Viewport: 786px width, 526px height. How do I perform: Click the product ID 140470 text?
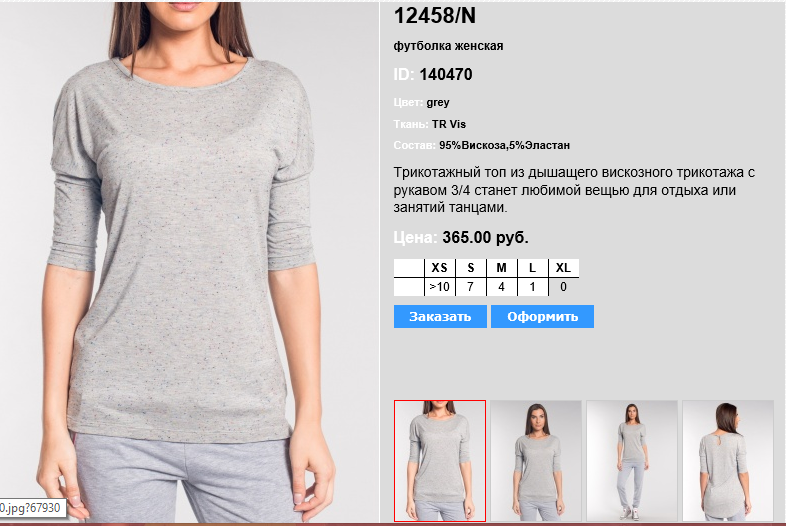[446, 74]
